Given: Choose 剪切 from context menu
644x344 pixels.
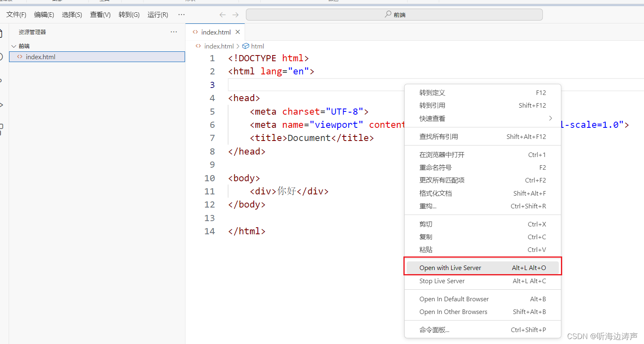Looking at the screenshot, I should click(483, 224).
